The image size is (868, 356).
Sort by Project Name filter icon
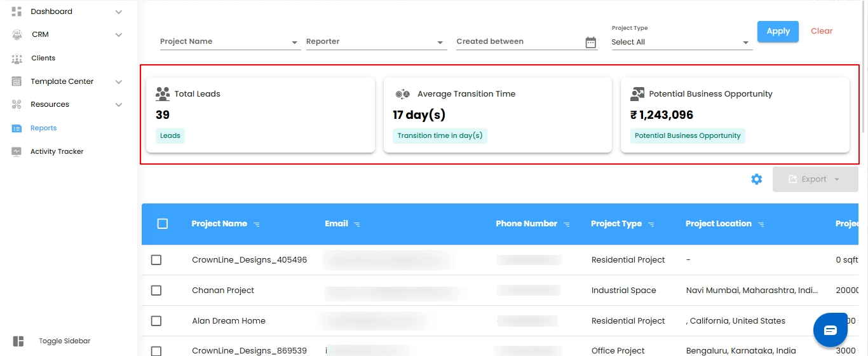[257, 224]
